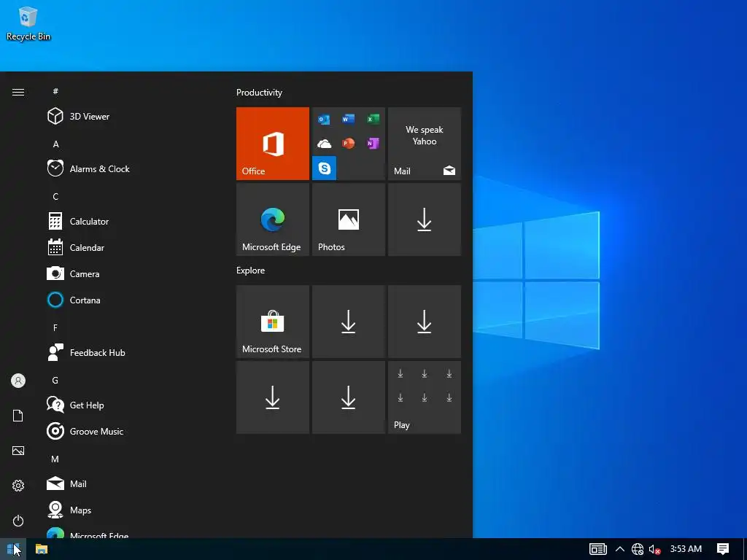Open the News and interests taskbar icon

click(x=598, y=550)
